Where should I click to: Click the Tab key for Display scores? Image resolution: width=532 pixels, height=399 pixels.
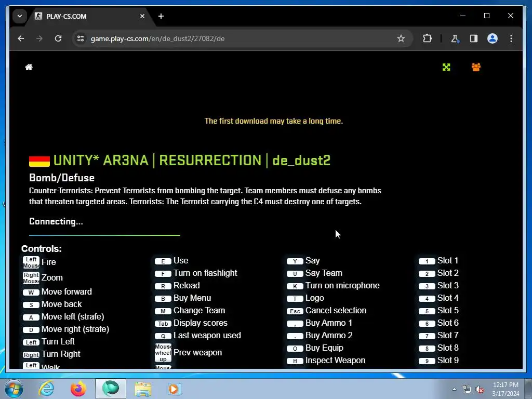click(x=163, y=324)
